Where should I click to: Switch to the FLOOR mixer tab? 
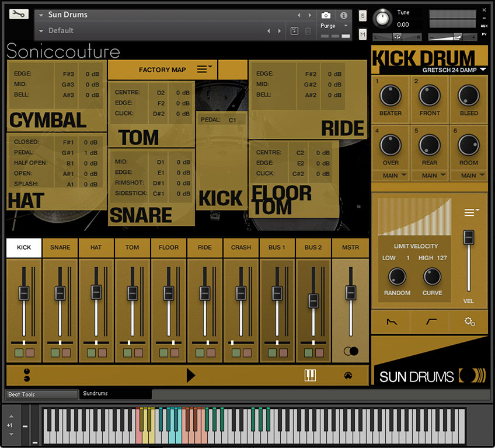point(169,247)
